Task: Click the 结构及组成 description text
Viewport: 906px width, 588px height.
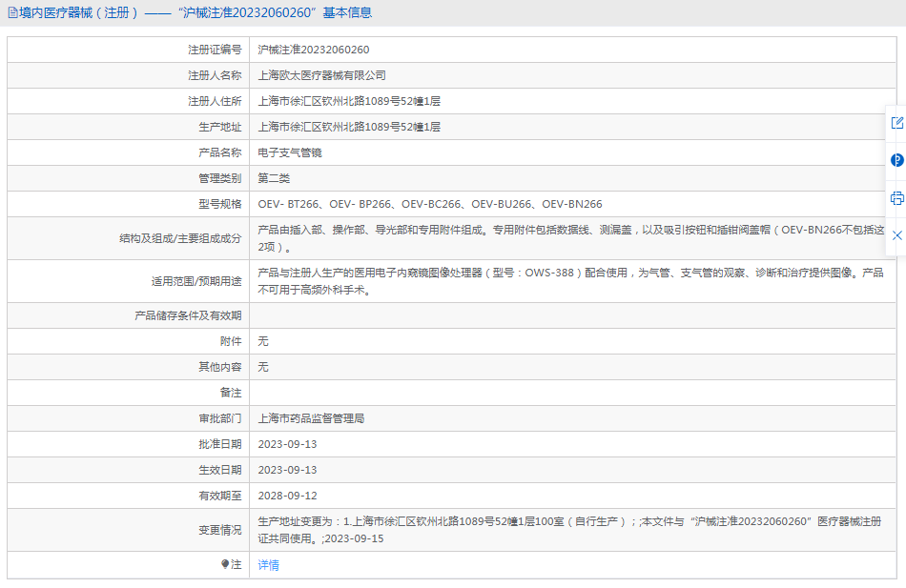Action: [571, 238]
